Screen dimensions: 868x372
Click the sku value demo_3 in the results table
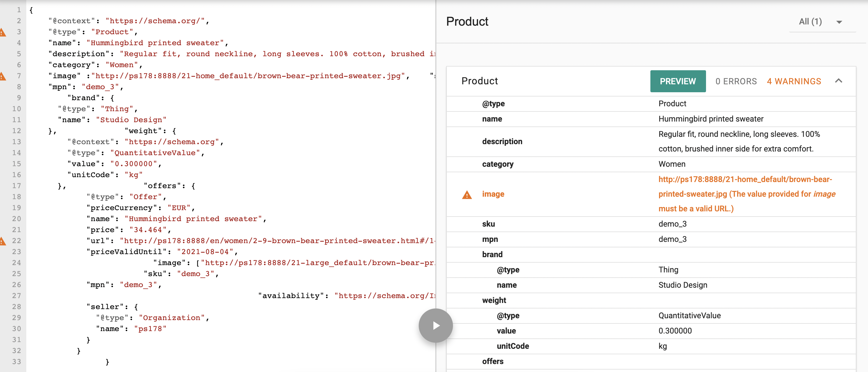[673, 224]
